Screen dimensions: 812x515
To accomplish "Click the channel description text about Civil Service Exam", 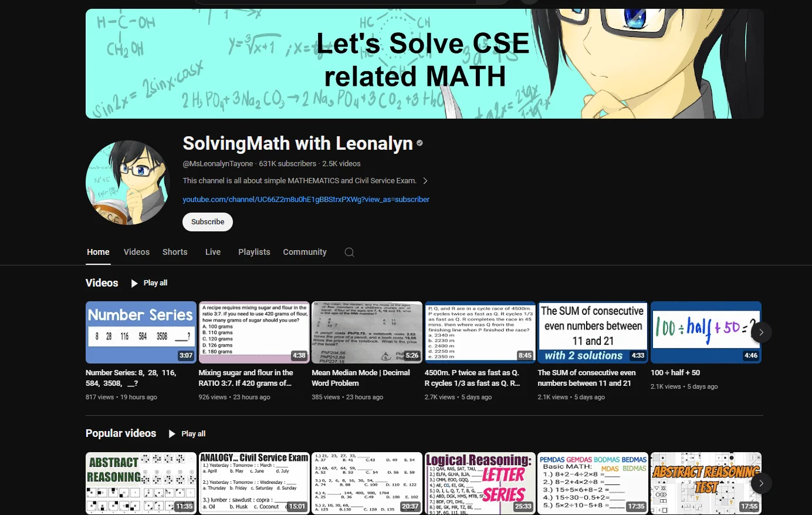I will click(299, 181).
